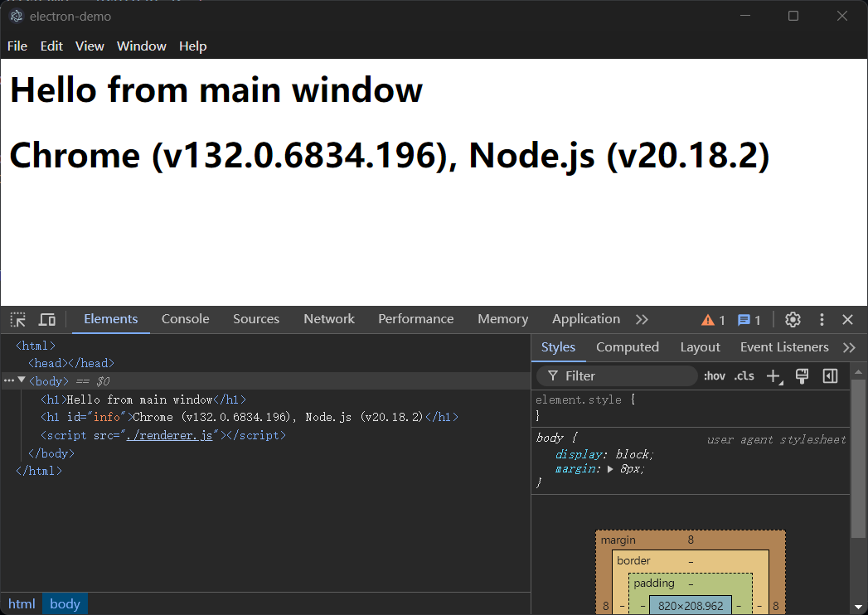Toggle the computed styles sidebar icon
The height and width of the screenshot is (615, 868).
pyautogui.click(x=831, y=376)
